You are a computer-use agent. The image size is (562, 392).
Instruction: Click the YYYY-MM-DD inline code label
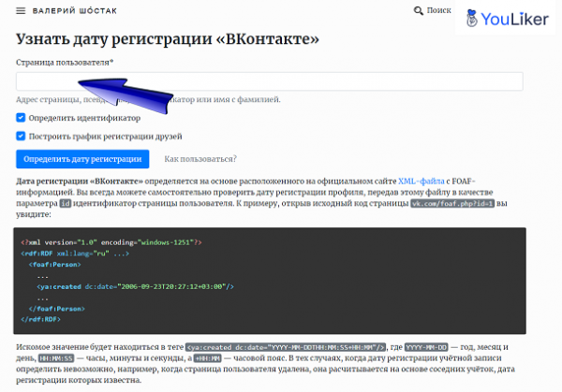tap(426, 347)
